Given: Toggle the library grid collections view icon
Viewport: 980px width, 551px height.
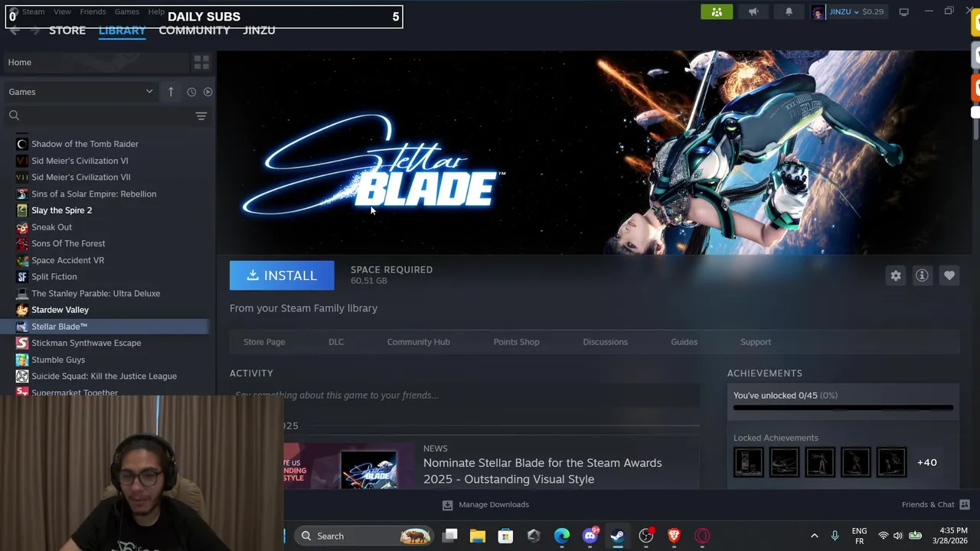Looking at the screenshot, I should pos(201,62).
